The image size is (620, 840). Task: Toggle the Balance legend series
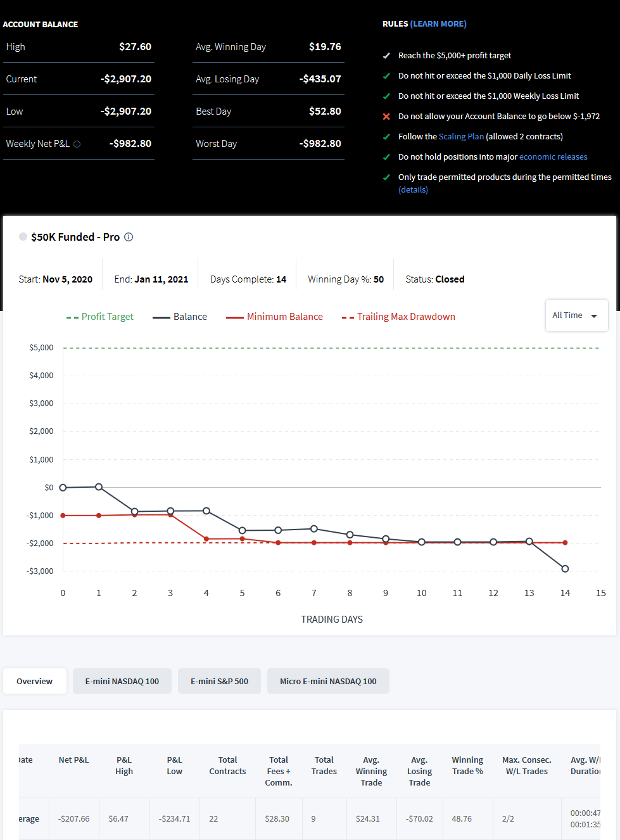pos(180,317)
